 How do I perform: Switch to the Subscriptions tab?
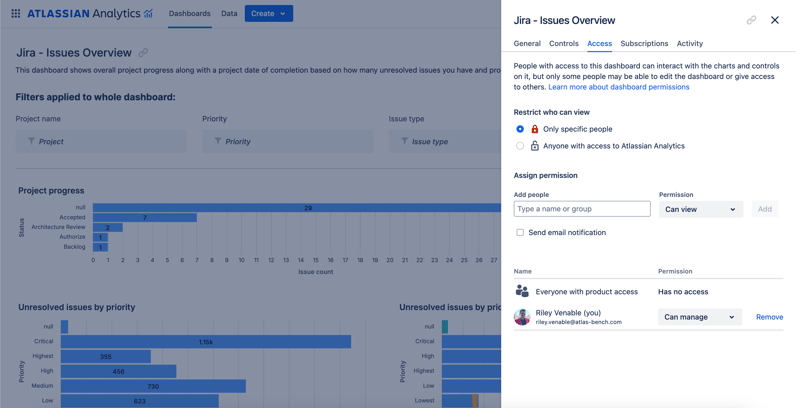pos(644,44)
